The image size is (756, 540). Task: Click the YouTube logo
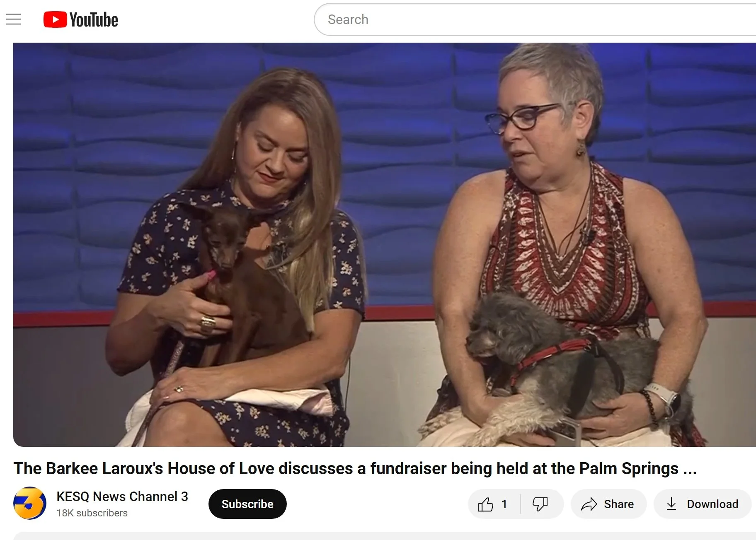click(81, 20)
